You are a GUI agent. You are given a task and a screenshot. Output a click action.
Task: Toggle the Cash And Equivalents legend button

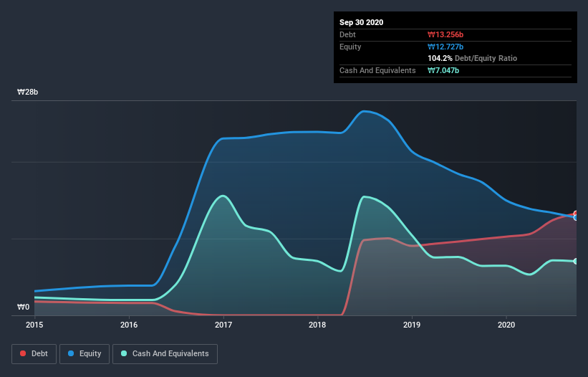pos(165,354)
